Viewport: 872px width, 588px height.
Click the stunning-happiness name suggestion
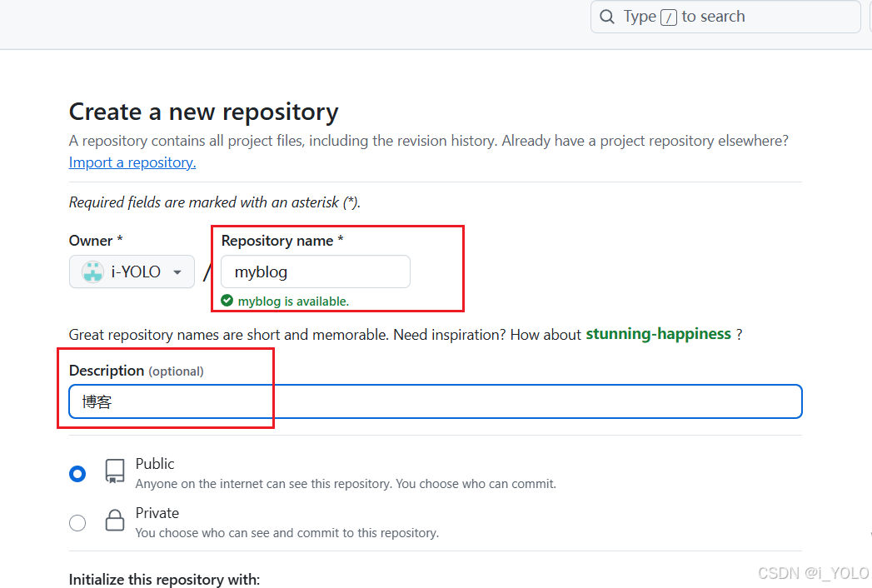point(658,334)
